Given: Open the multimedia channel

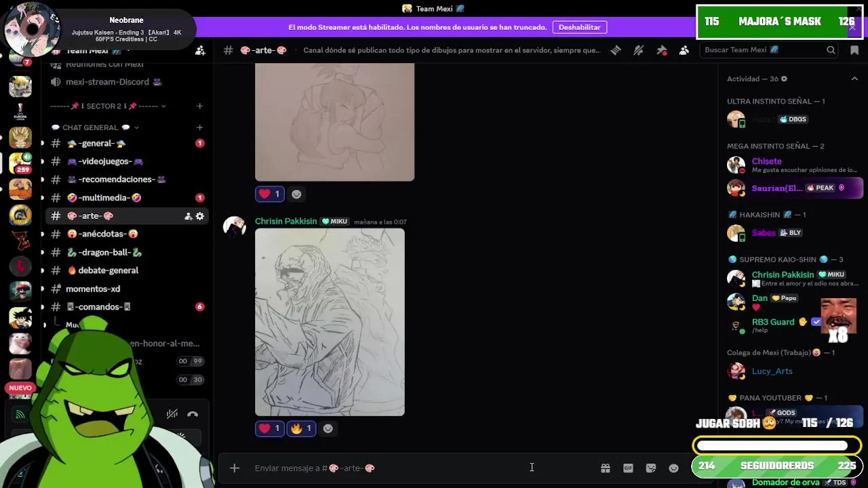Looking at the screenshot, I should pos(127,198).
